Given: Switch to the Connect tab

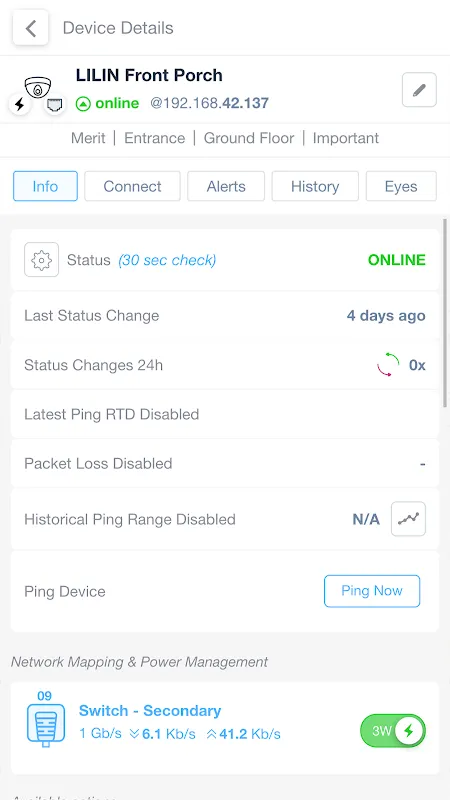Looking at the screenshot, I should point(132,186).
